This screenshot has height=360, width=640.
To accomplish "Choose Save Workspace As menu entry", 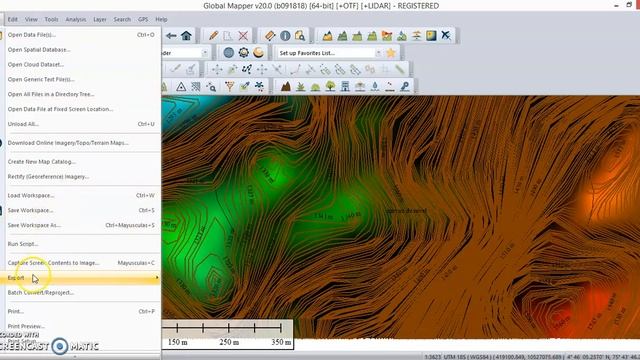I will 82,225.
